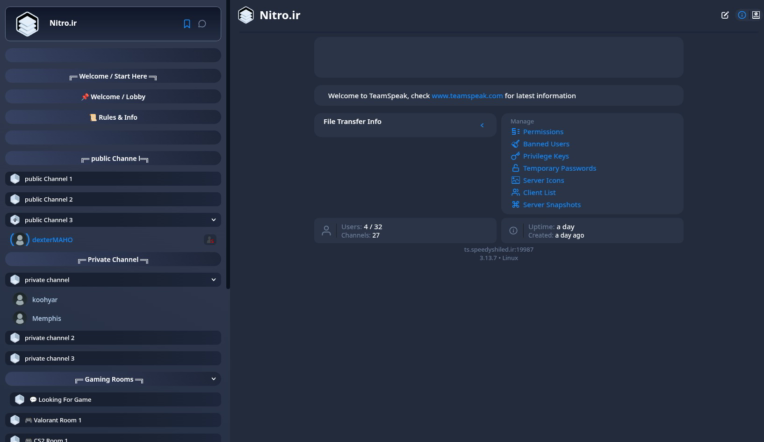Image resolution: width=764 pixels, height=442 pixels.
Task: Click the Nitro.ir title in main header
Action: [280, 15]
